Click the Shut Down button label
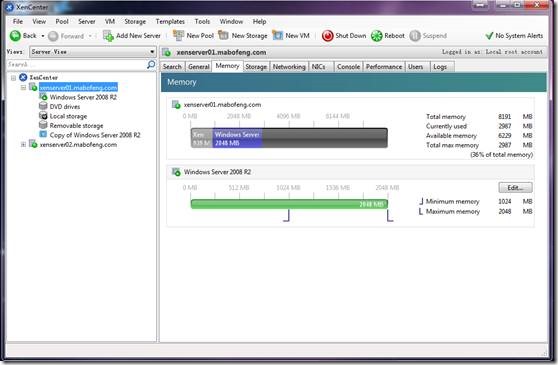The width and height of the screenshot is (558, 365). click(351, 36)
